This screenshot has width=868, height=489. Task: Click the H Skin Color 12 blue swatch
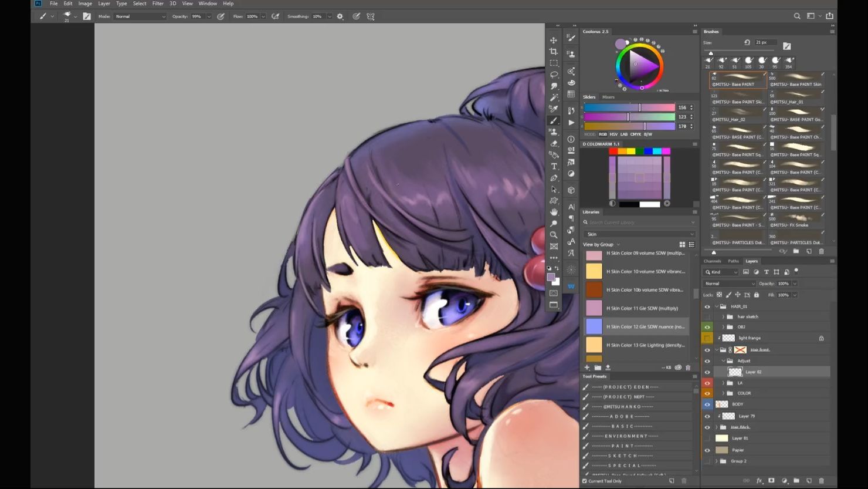point(594,326)
